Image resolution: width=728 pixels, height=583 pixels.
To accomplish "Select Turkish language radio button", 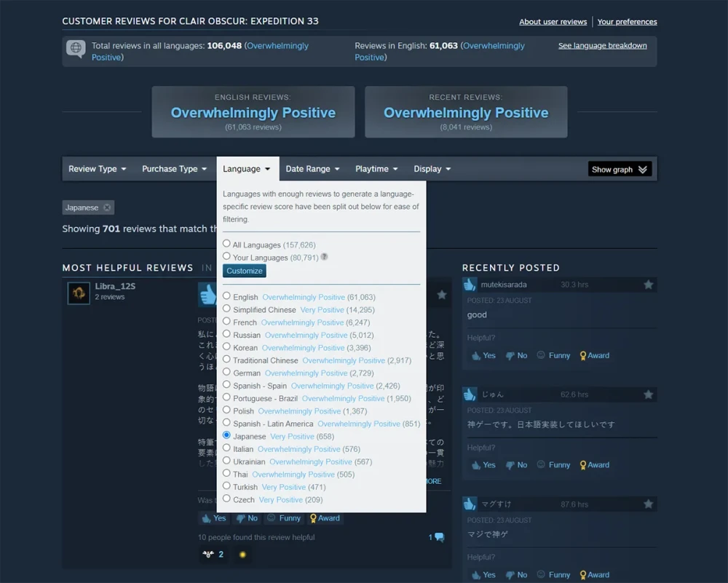I will (226, 485).
